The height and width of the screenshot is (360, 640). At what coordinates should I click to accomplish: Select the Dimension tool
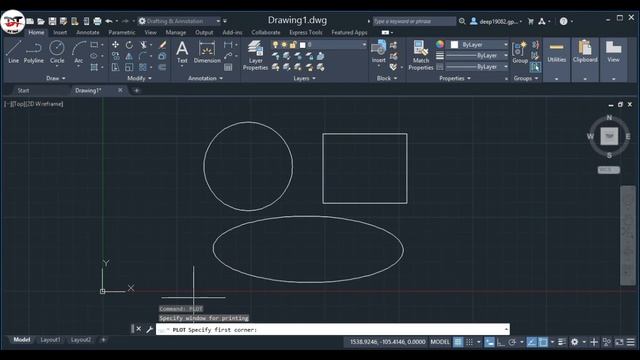pos(207,52)
